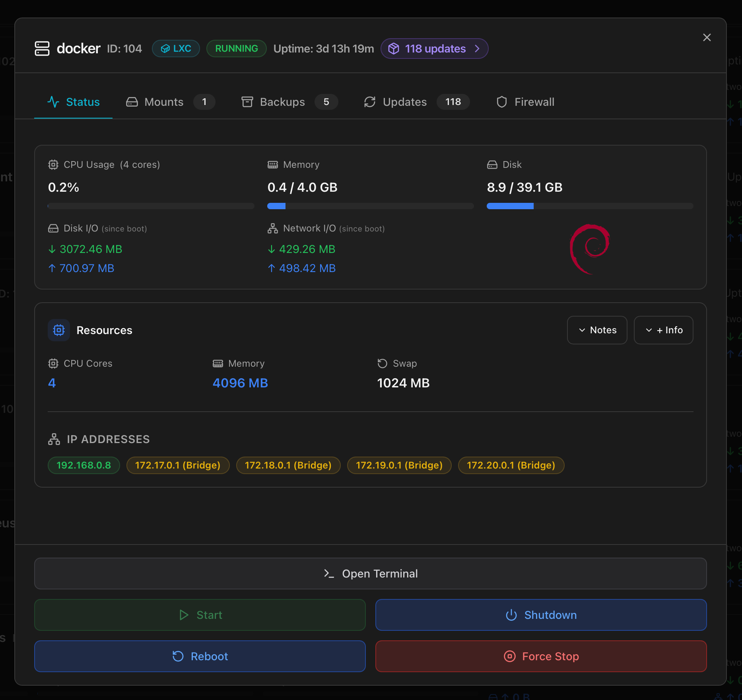The height and width of the screenshot is (700, 742).
Task: Open the Mounts tab
Action: (x=170, y=102)
